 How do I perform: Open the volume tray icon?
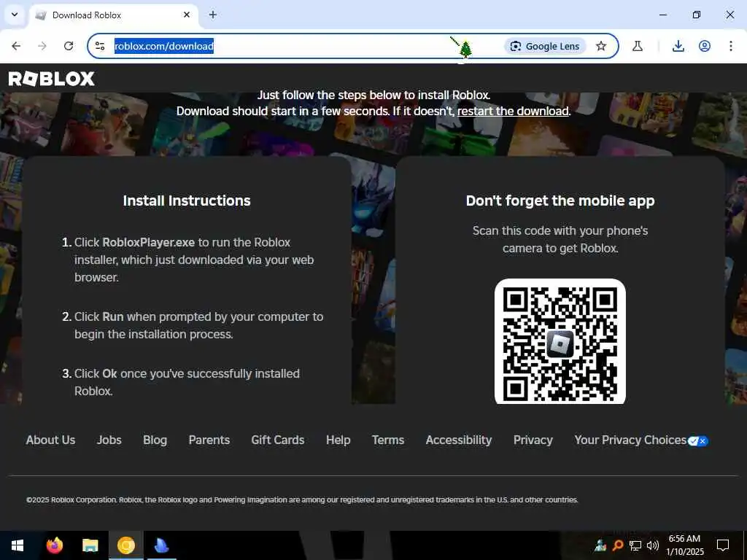(653, 545)
